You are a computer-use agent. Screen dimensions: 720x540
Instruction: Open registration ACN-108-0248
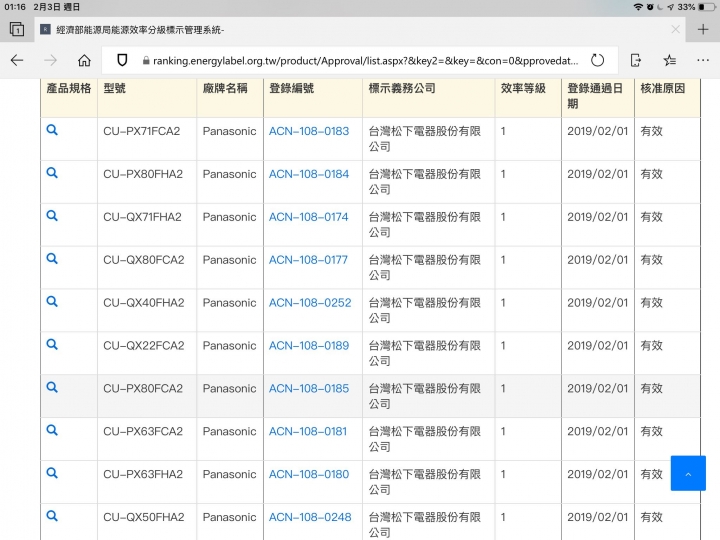pyautogui.click(x=310, y=517)
